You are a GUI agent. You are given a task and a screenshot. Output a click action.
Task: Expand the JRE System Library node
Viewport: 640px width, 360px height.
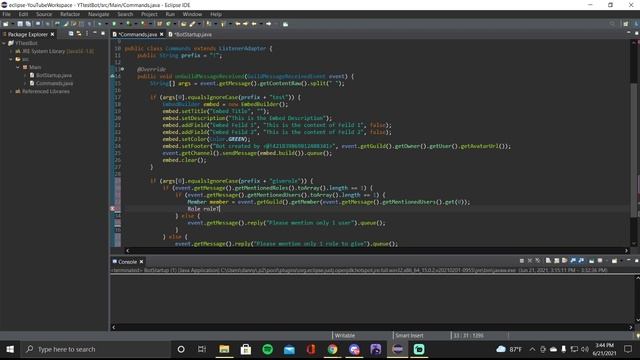pos(11,51)
